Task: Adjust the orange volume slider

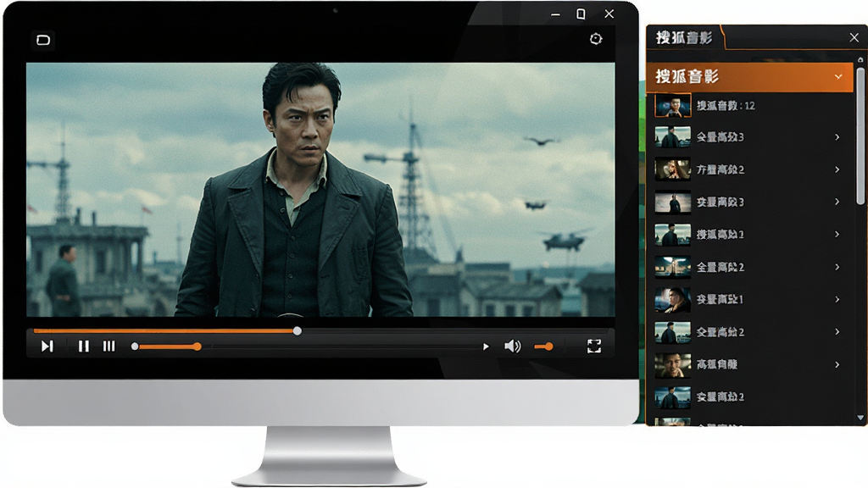Action: pos(543,347)
